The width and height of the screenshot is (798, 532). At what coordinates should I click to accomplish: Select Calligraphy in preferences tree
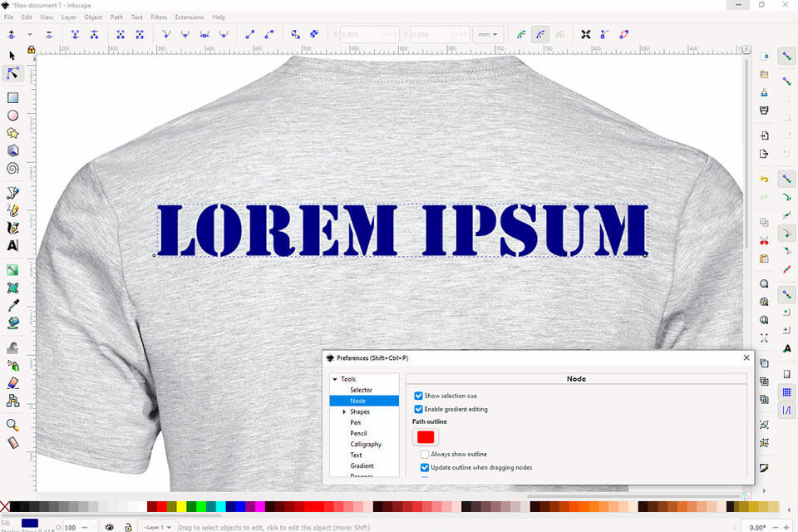pos(366,445)
